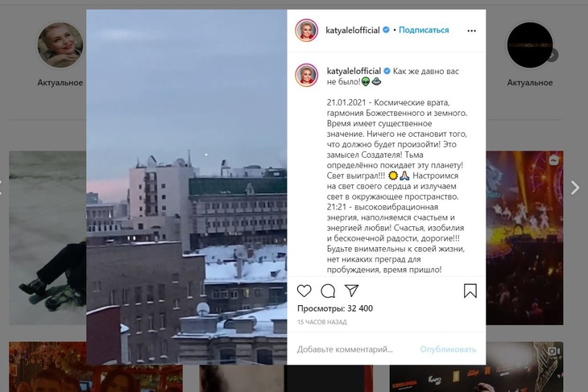This screenshot has width=588, height=392.
Task: Open comments via the speech bubble icon
Action: point(328,291)
